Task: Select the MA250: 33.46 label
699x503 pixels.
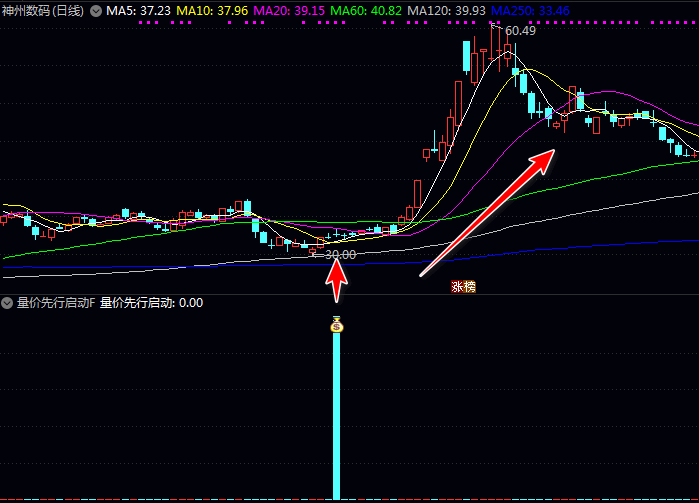Action: [530, 11]
